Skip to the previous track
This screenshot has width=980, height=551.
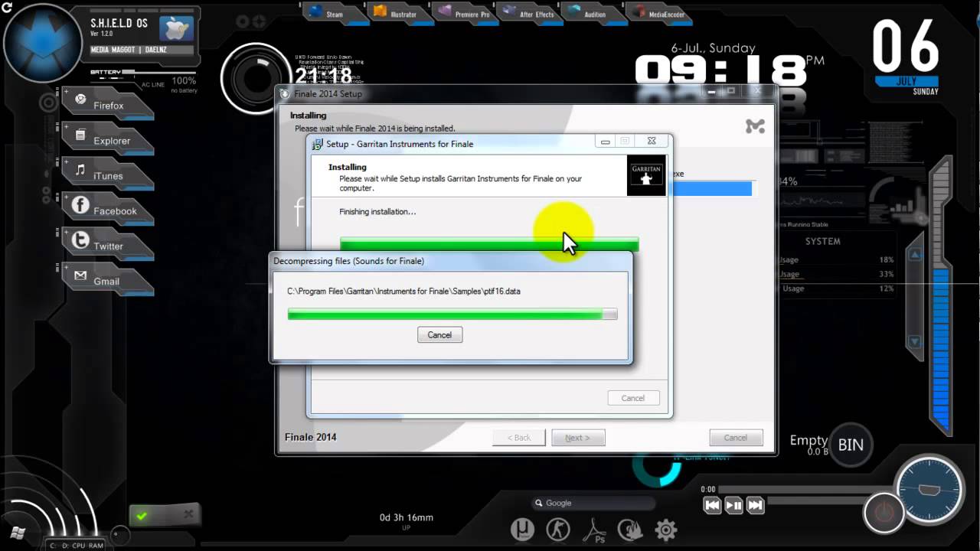pos(712,505)
